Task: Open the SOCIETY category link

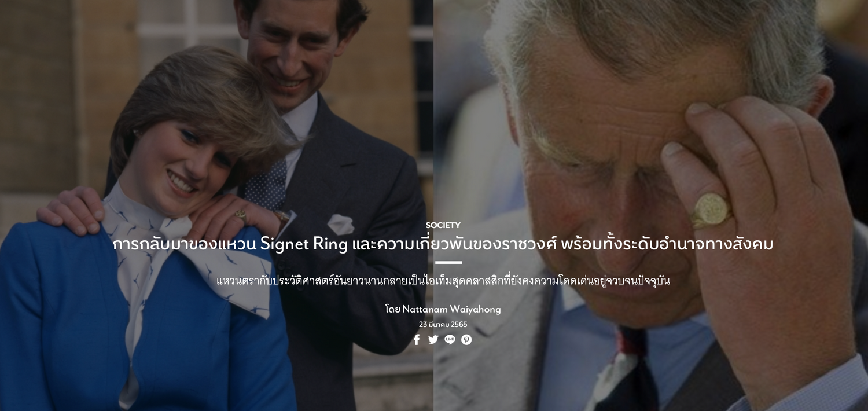Action: pyautogui.click(x=443, y=225)
